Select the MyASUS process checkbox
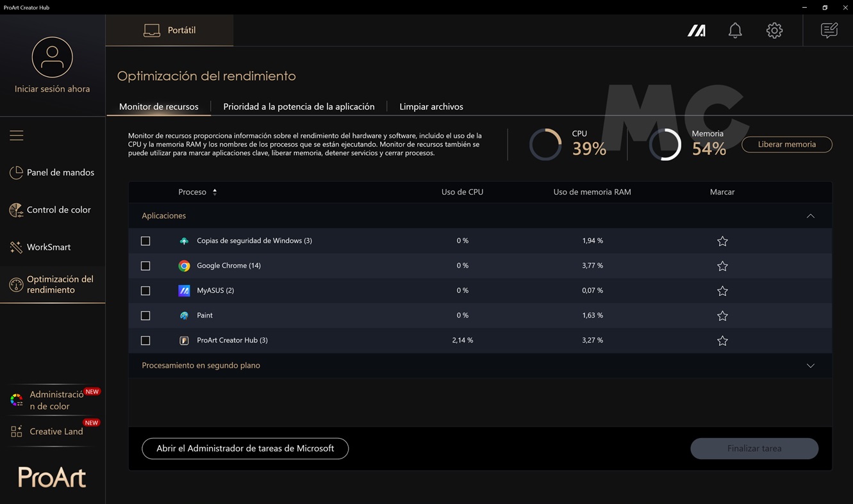The width and height of the screenshot is (853, 504). pyautogui.click(x=145, y=291)
